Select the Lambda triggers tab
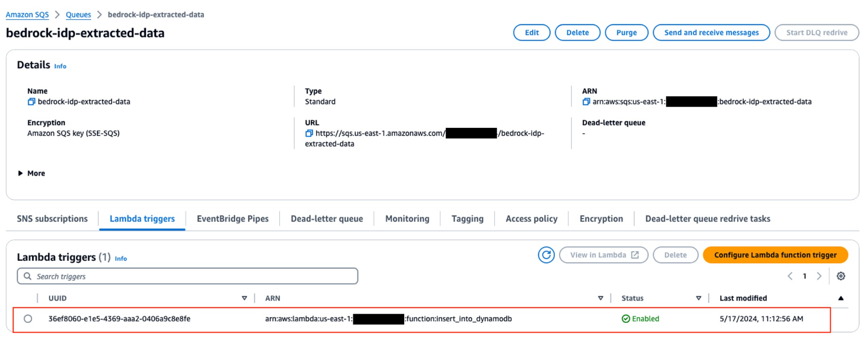 [x=142, y=219]
